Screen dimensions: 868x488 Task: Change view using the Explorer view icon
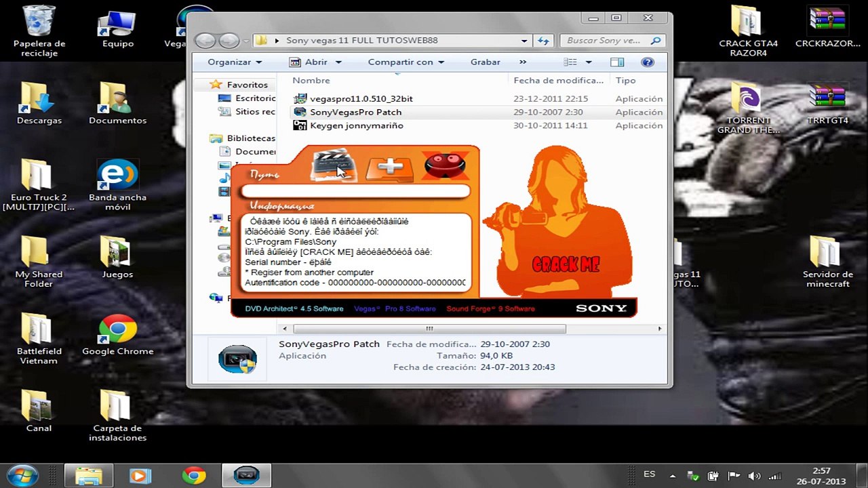[570, 62]
